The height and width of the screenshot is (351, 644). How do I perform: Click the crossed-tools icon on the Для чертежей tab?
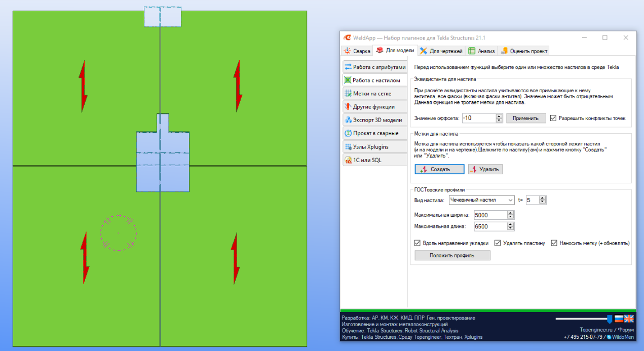[423, 51]
